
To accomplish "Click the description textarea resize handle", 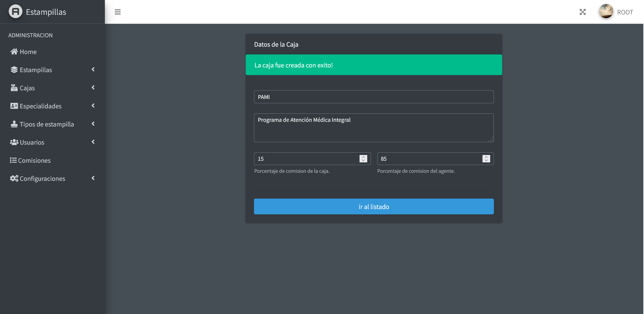I will tap(491, 139).
